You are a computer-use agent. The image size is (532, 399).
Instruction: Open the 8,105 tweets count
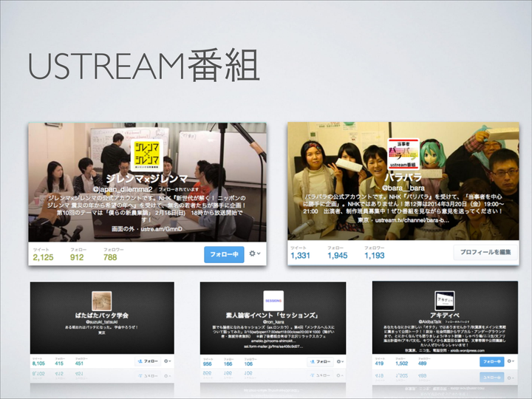point(38,364)
